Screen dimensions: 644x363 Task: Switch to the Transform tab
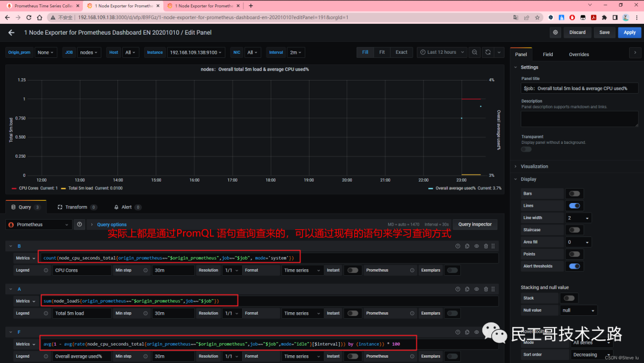(76, 207)
